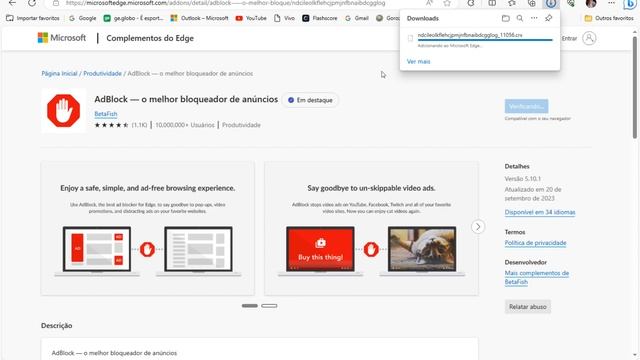
Task: Open Disponível em 34 idiomas link
Action: (x=540, y=212)
